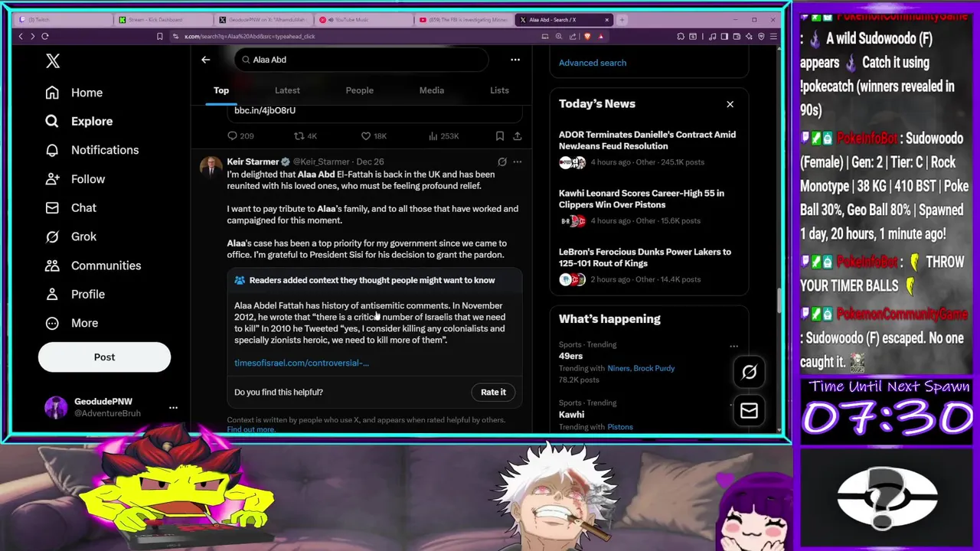Click the browser address bar URL

pyautogui.click(x=250, y=37)
